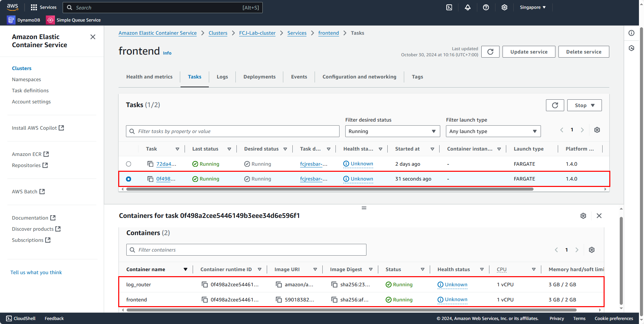Sort tasks by Last status column
The image size is (644, 324).
point(229,149)
